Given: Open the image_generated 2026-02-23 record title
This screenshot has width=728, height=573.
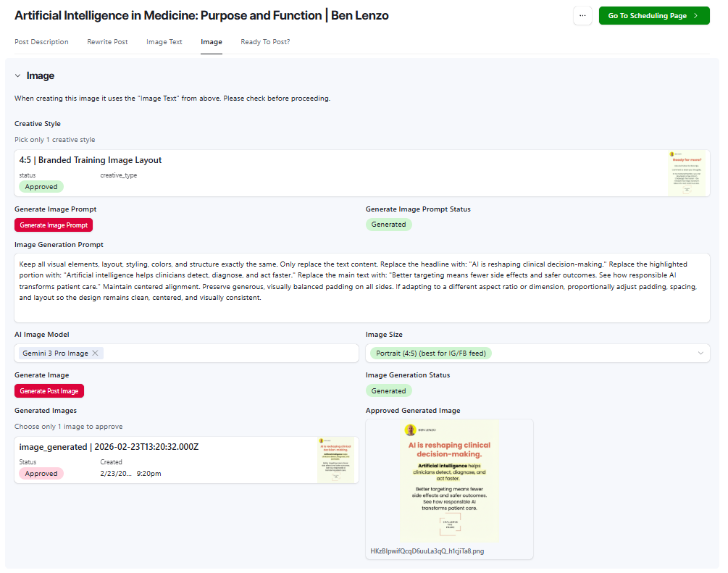Looking at the screenshot, I should point(109,447).
